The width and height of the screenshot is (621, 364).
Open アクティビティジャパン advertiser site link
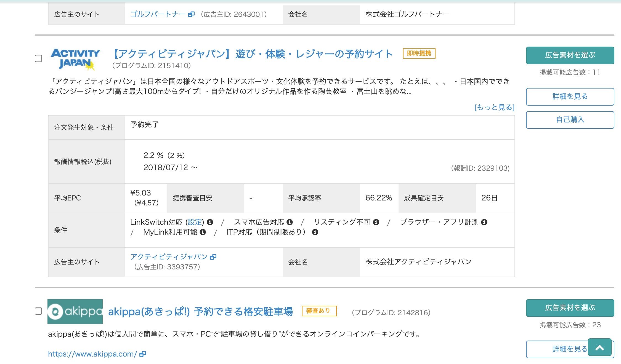[169, 257]
